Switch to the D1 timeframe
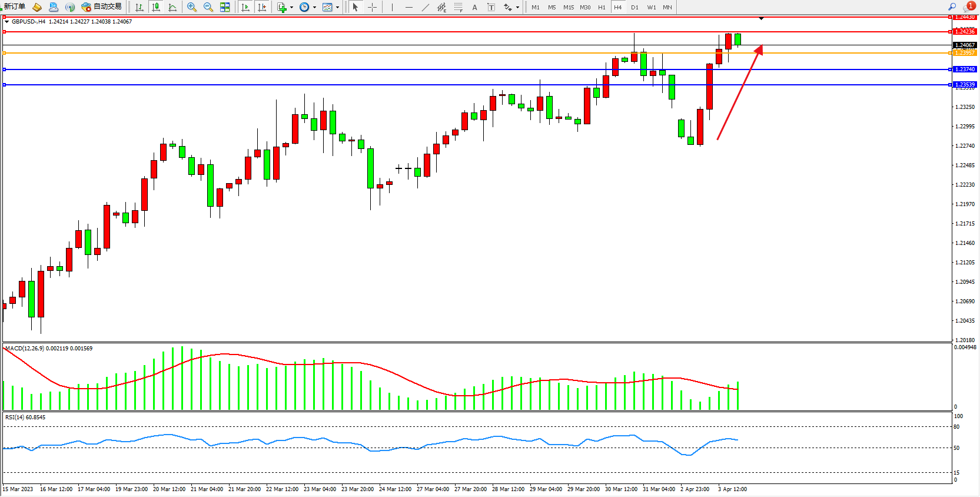The height and width of the screenshot is (497, 980). coord(634,7)
